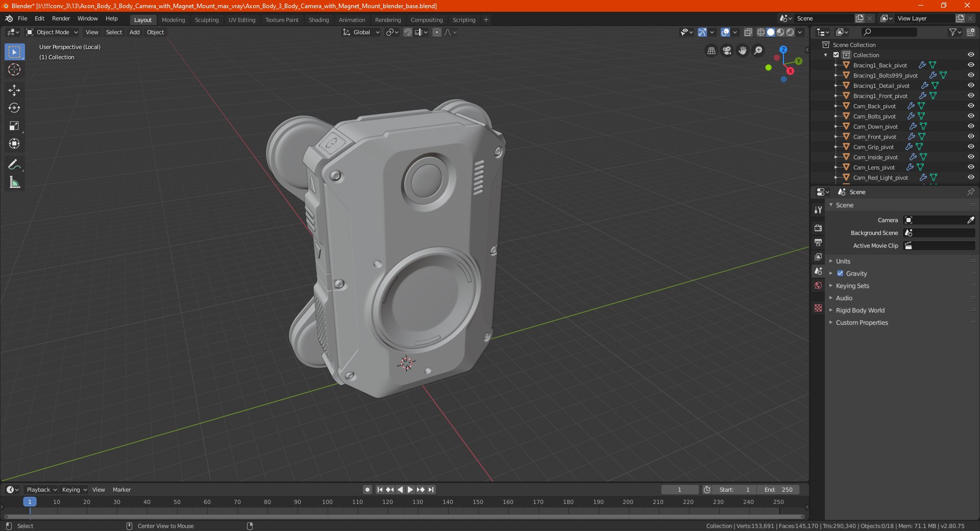The image size is (980, 531).
Task: Select the Cursor tool in toolbar
Action: point(14,70)
